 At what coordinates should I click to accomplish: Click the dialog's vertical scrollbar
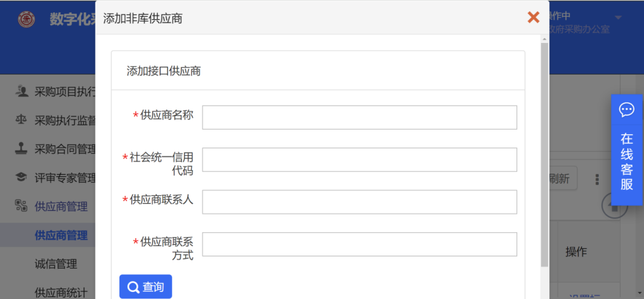544,155
